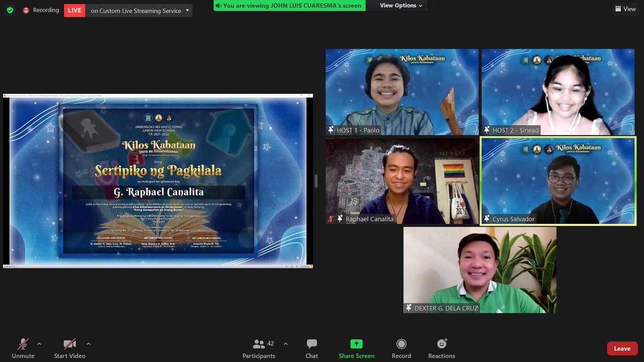The height and width of the screenshot is (362, 644).
Task: Open the Custom Live Streaming Service dropdown
Action: 139,10
